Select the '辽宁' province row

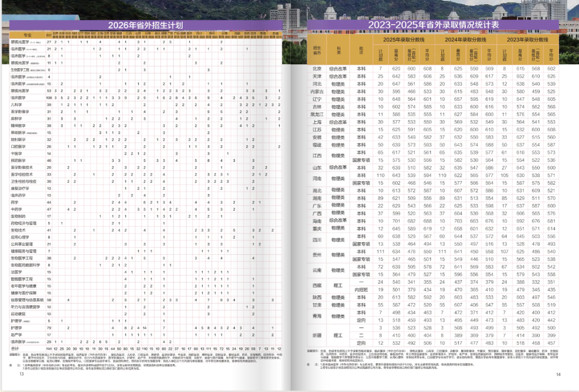tap(317, 99)
